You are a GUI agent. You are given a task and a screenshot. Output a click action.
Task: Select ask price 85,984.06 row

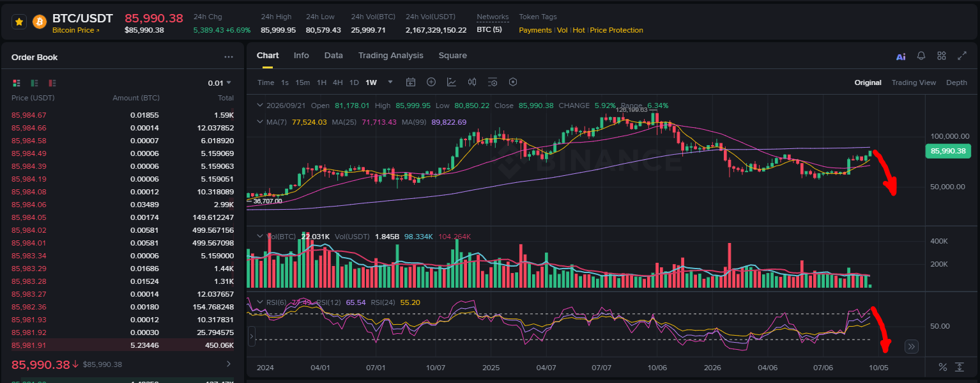[123, 205]
